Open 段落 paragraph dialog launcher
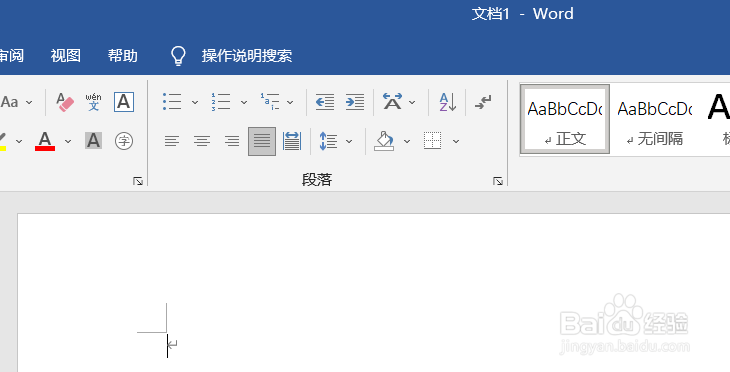Screen dimensions: 730x372 tap(498, 181)
